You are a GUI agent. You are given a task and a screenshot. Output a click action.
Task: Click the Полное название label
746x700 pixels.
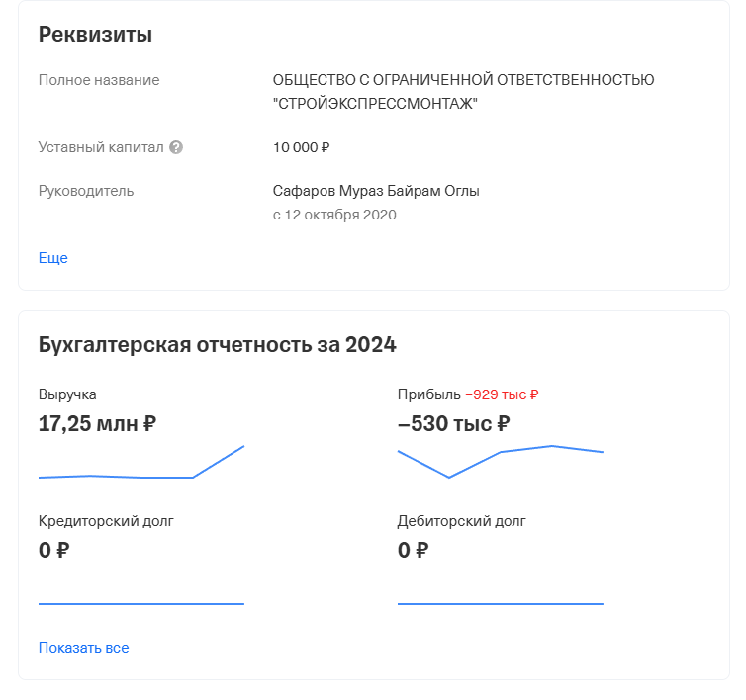point(99,80)
